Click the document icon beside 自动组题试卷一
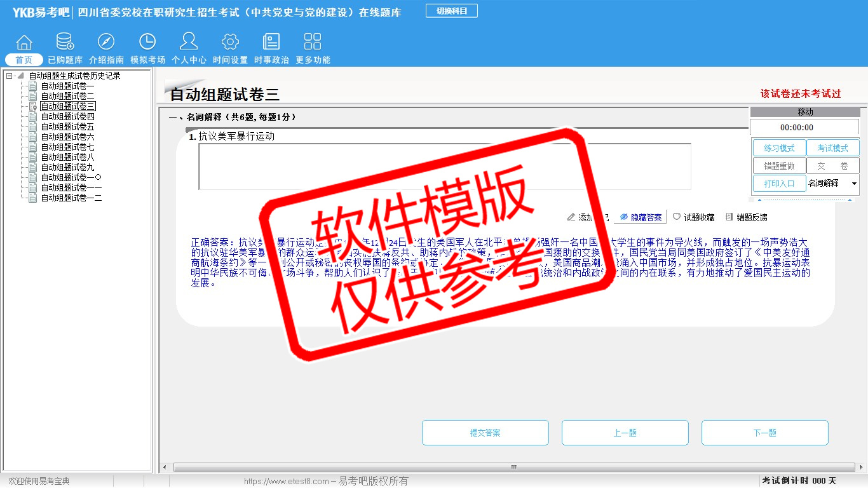The image size is (868, 488). (x=33, y=86)
